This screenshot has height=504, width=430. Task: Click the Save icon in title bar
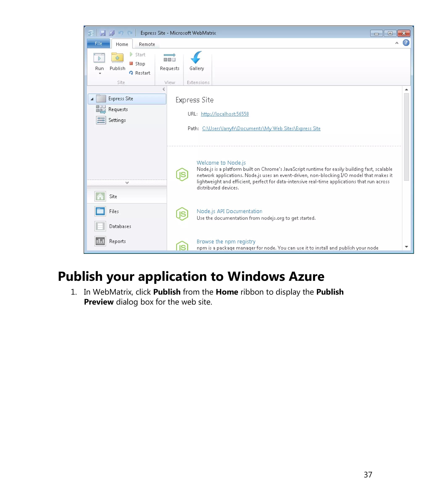[x=103, y=33]
